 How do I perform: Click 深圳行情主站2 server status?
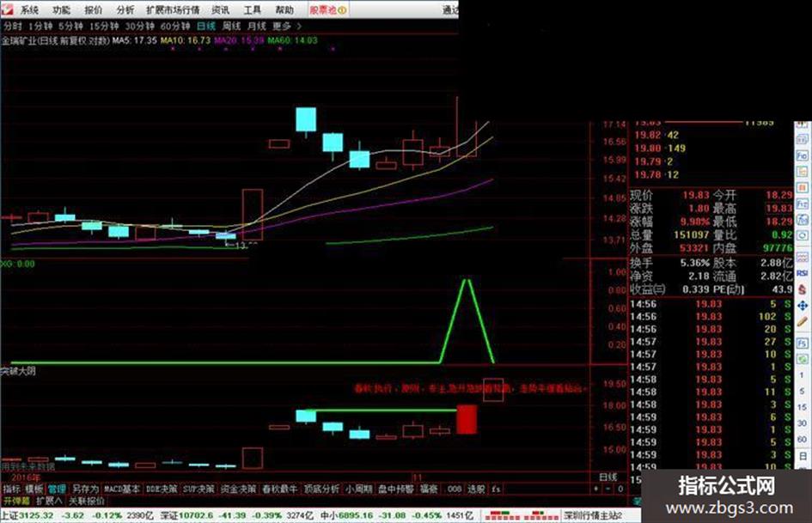(x=593, y=516)
